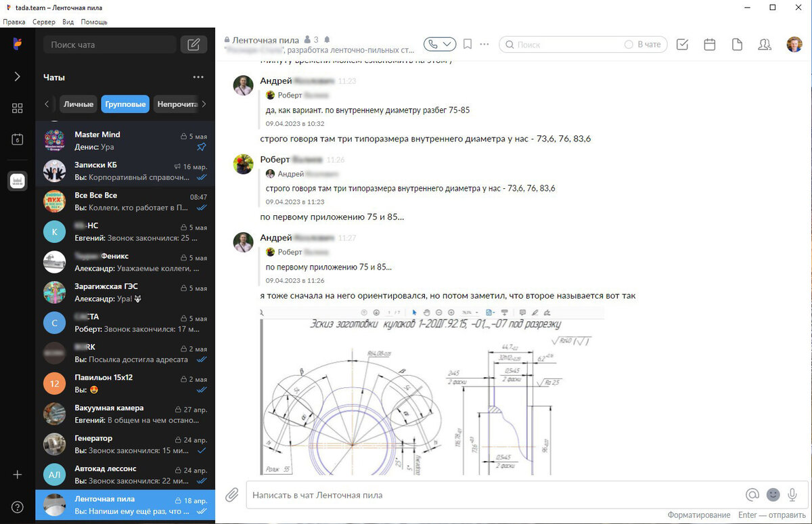The width and height of the screenshot is (812, 524).
Task: Switch to the 'Личные' chats tab
Action: pyautogui.click(x=78, y=104)
